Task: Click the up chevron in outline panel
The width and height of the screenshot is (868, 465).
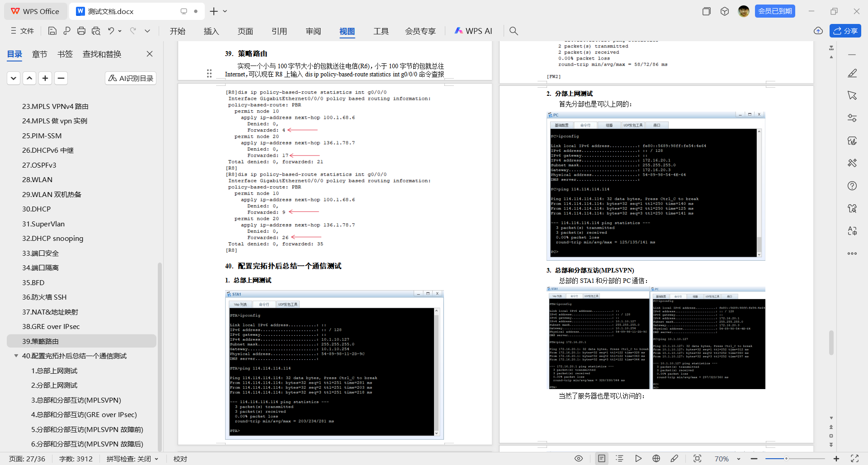Action: point(29,78)
